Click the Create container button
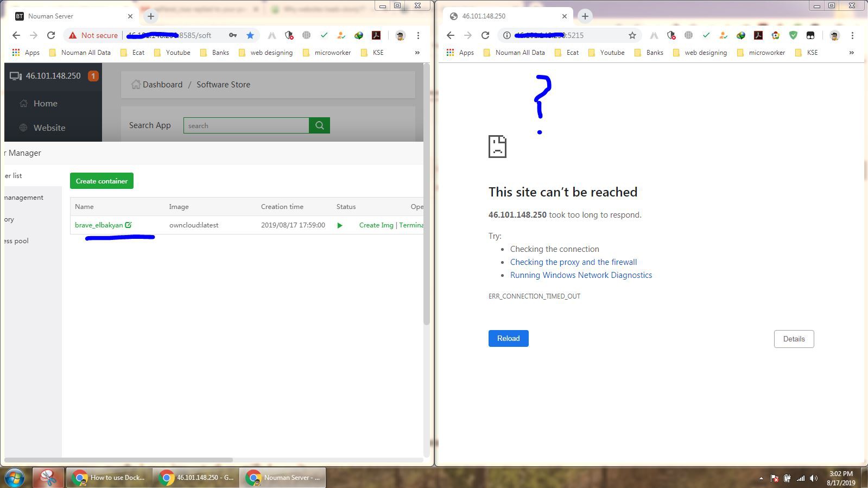Image resolution: width=868 pixels, height=488 pixels. 102,181
